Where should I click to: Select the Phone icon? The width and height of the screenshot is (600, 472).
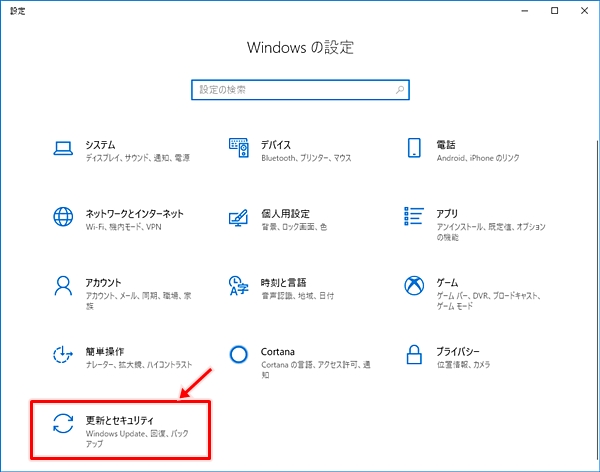(x=414, y=149)
